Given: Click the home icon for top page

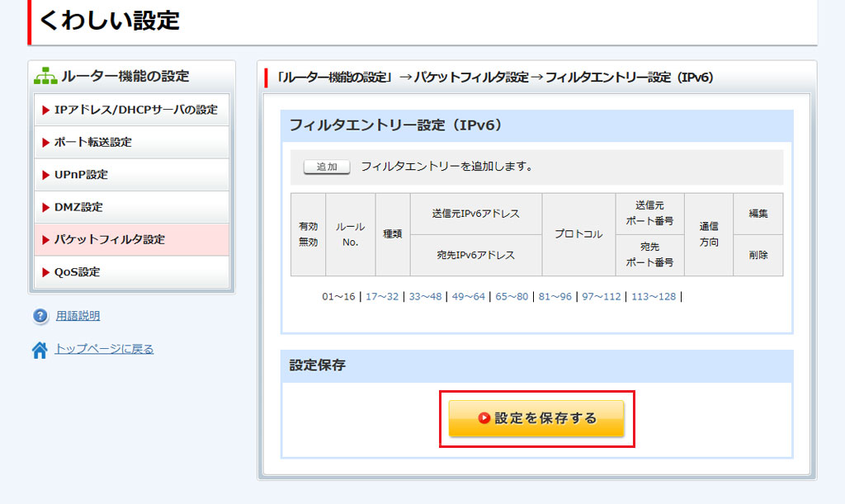Looking at the screenshot, I should click(40, 350).
